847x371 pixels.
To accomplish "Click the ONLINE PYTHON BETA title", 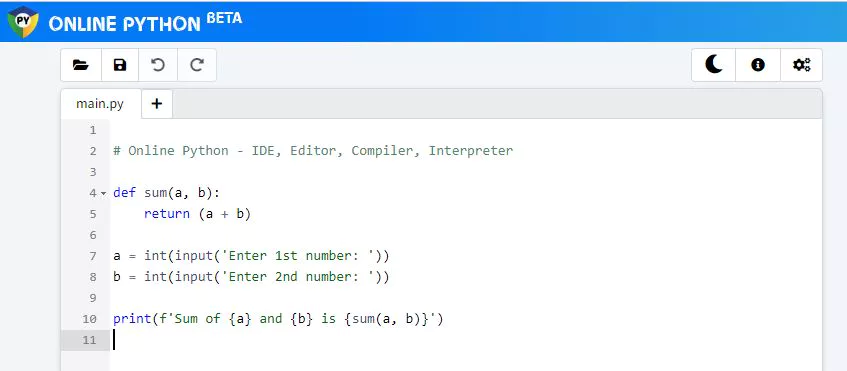I will tap(145, 23).
